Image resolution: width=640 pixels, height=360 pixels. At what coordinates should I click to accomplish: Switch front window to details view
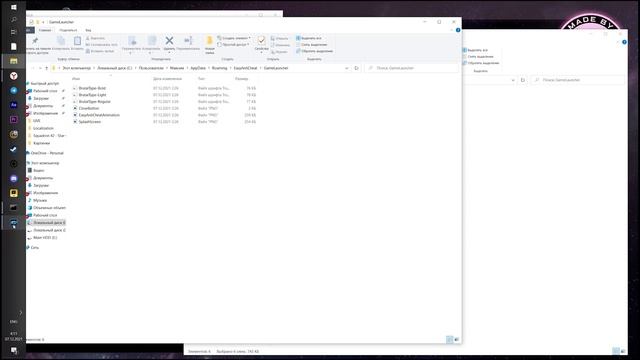pos(449,339)
